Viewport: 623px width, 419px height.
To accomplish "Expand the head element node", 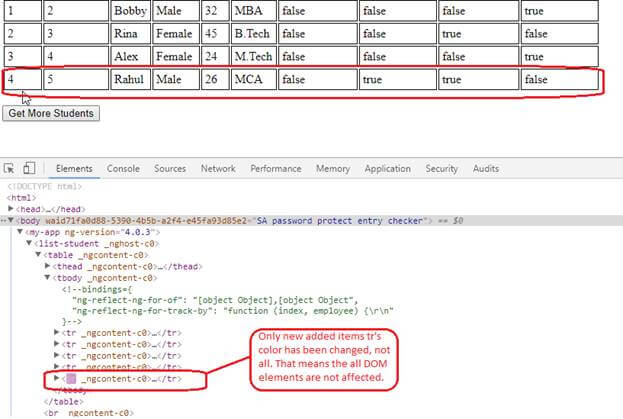I will (11, 209).
